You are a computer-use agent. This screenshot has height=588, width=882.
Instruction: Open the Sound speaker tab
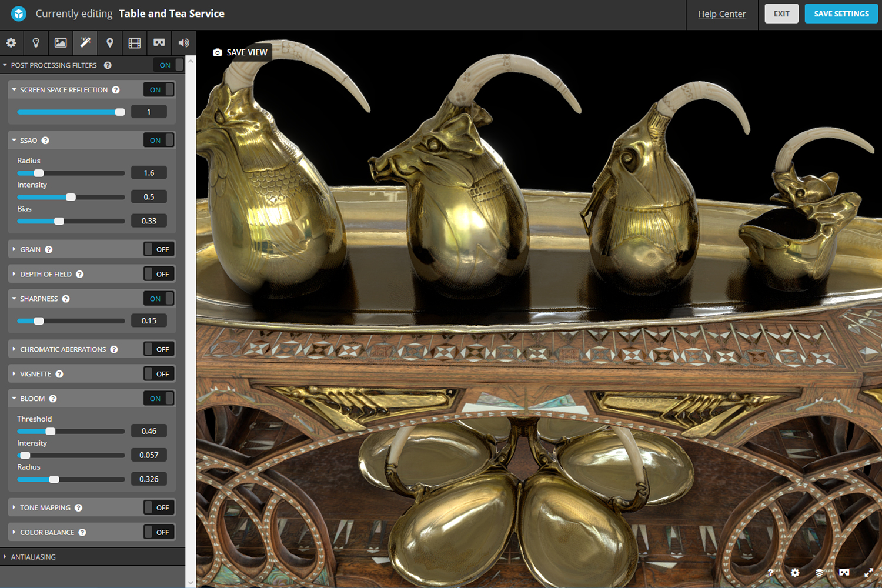pyautogui.click(x=184, y=43)
